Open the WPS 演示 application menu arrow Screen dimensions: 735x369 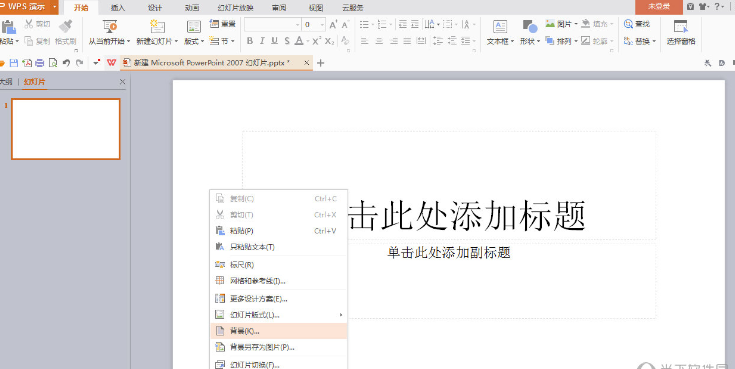55,7
